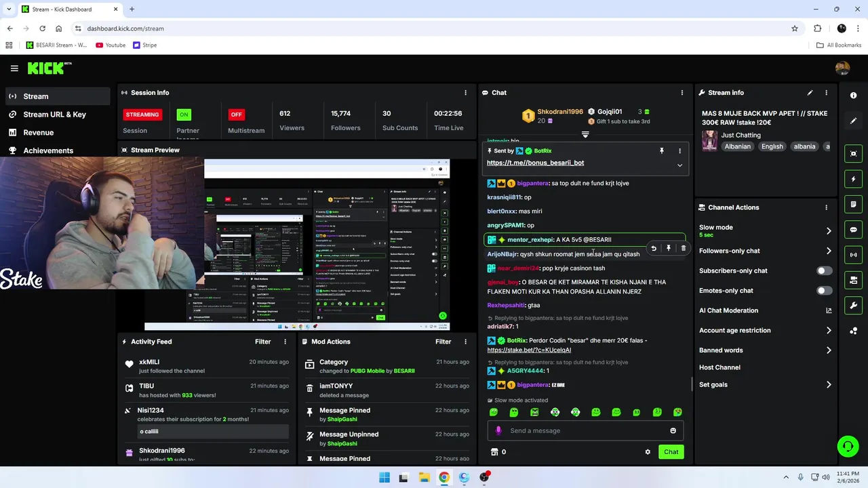Click info icon in right sidebar
Viewport: 868px width, 488px height.
pyautogui.click(x=853, y=96)
